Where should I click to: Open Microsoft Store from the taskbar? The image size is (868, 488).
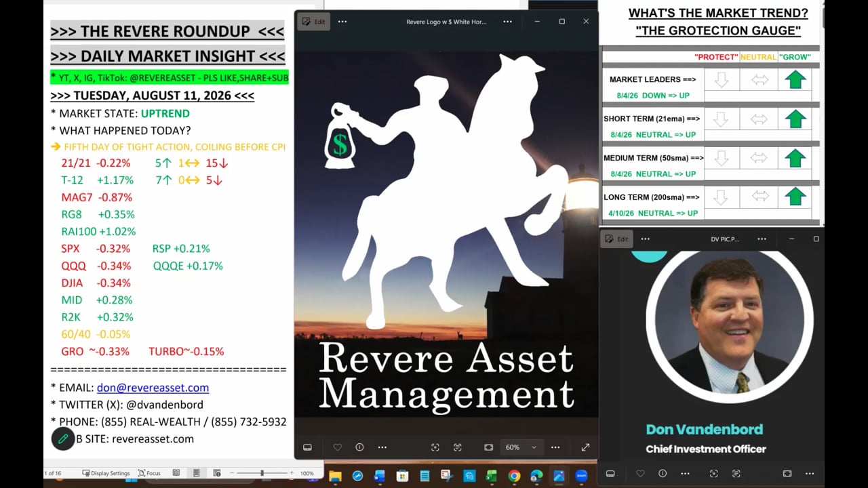(x=402, y=476)
